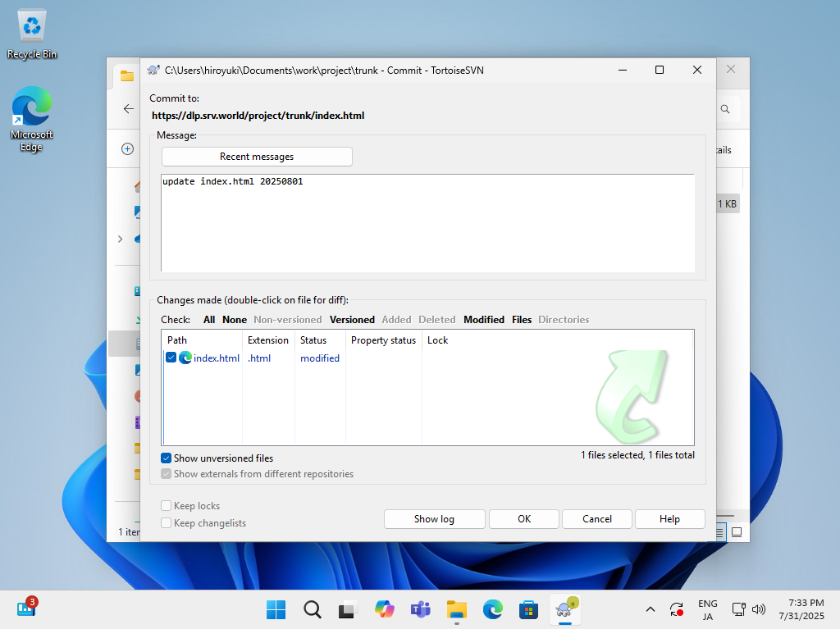The width and height of the screenshot is (840, 629).
Task: Open Microsoft Edge from taskbar
Action: click(493, 609)
